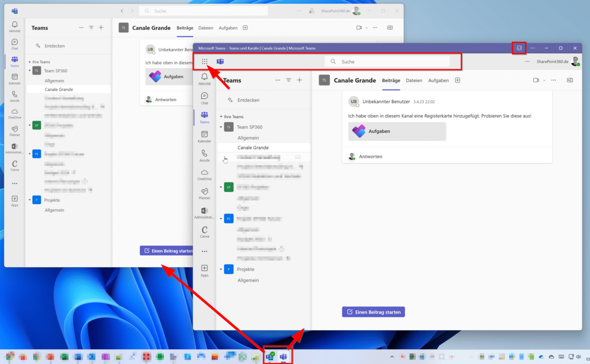Collapse the Team SP360 tree in front window

click(x=221, y=127)
